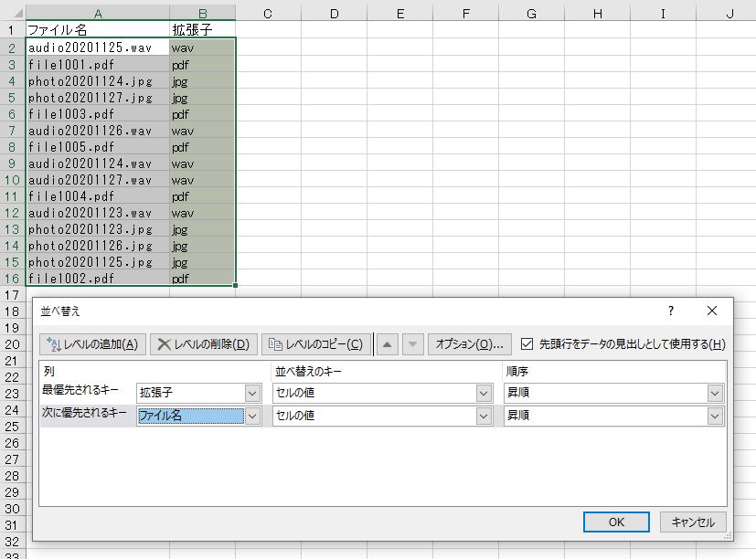This screenshot has height=559, width=756.
Task: Click cell audio20201126.wav
Action: pos(98,130)
